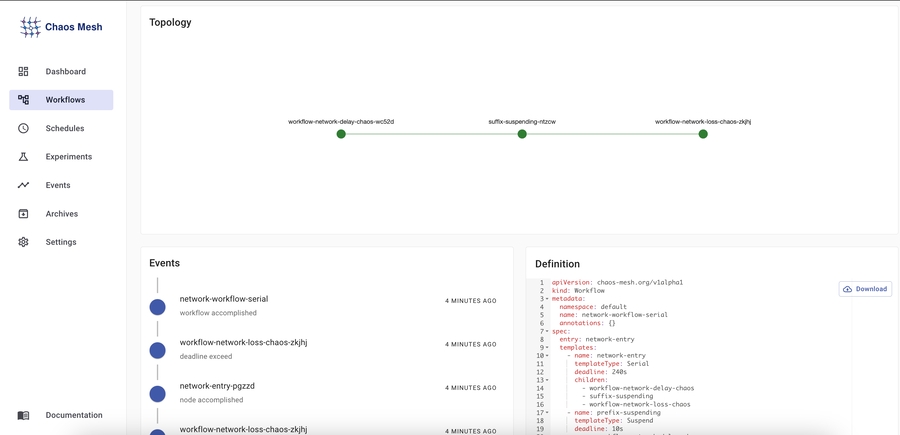Open the Documentation link
Viewport: 900px width, 435px height.
73,415
